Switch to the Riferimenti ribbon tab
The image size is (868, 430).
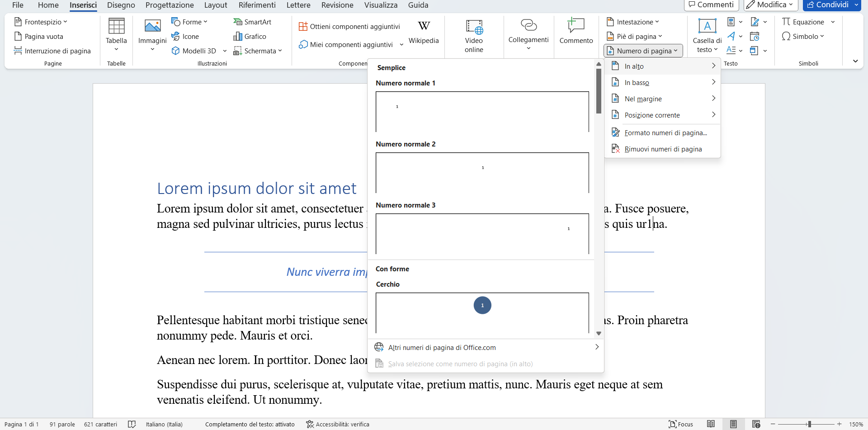[x=257, y=5]
